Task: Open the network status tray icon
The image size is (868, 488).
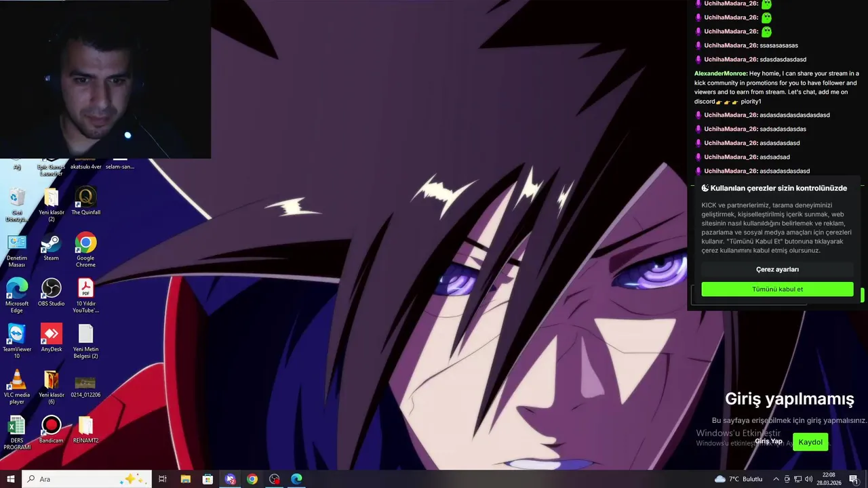Action: 797,479
